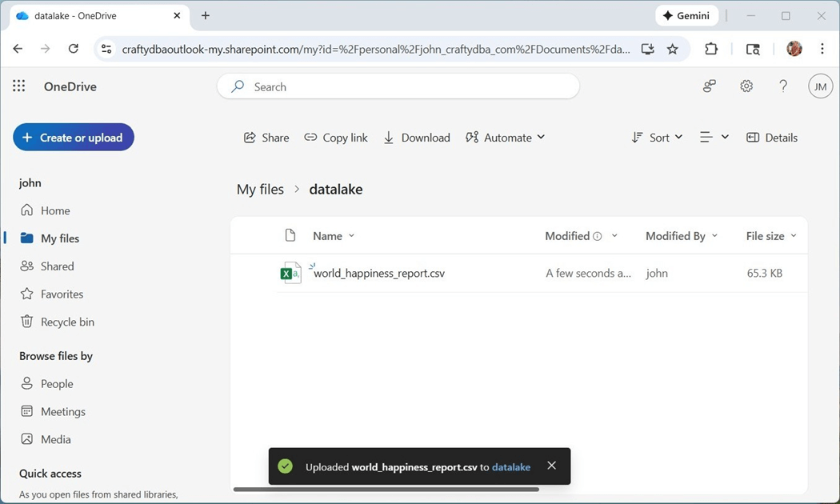Screen dimensions: 840x504
Task: Click the help question mark icon
Action: pyautogui.click(x=783, y=86)
